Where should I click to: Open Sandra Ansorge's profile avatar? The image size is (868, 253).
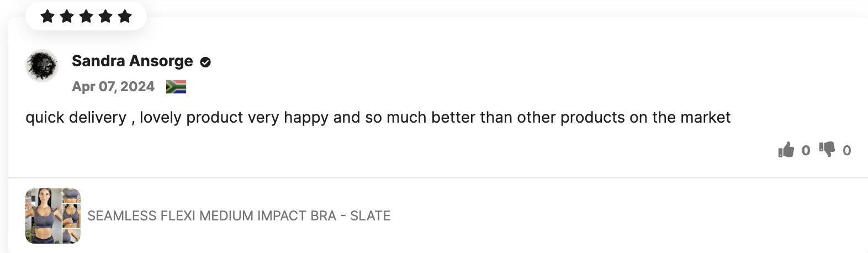42,66
